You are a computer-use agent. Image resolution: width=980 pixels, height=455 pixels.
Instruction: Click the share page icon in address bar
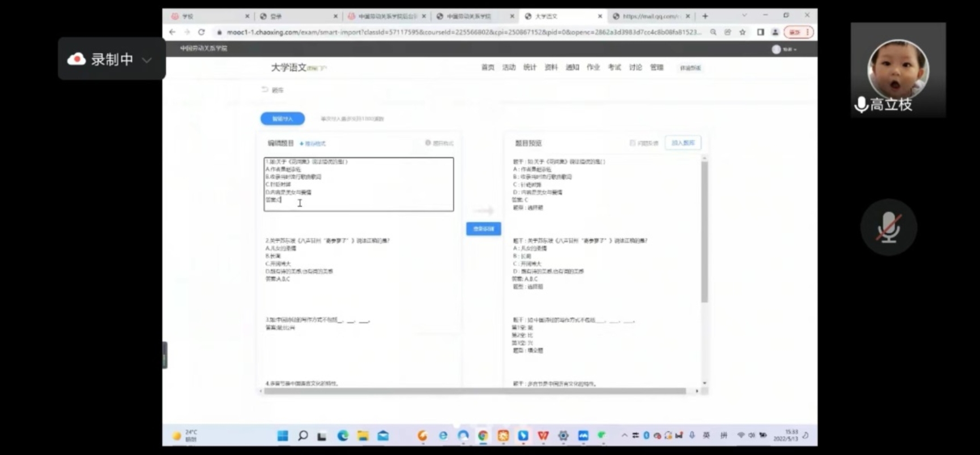(728, 32)
